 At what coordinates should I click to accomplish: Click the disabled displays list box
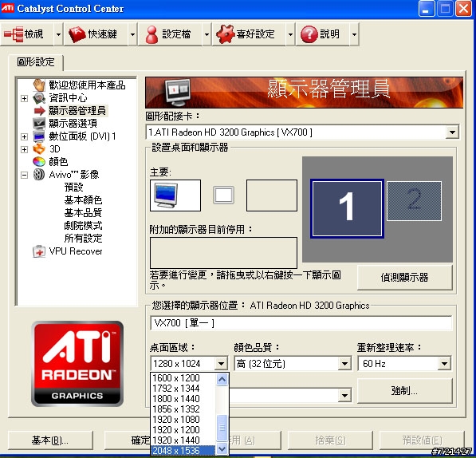tap(223, 253)
